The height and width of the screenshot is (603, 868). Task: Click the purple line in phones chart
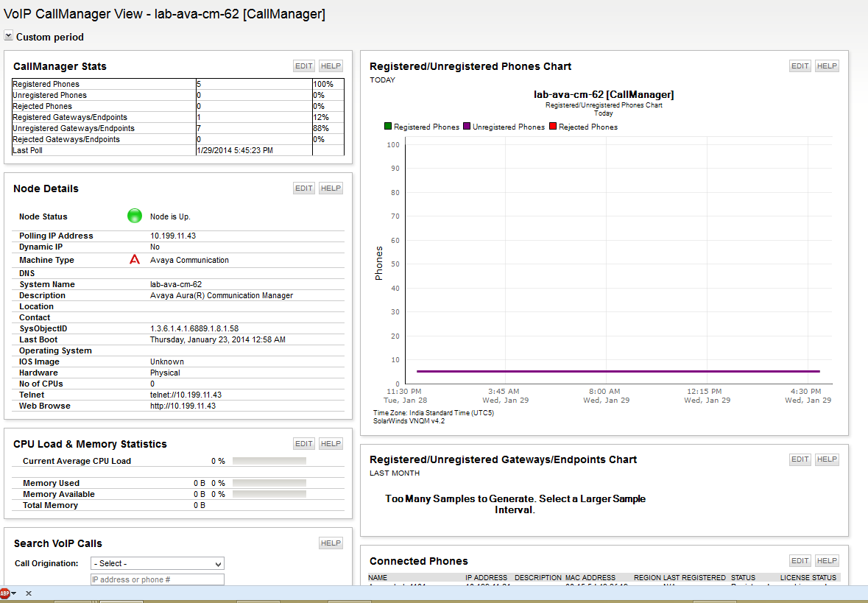pos(618,372)
